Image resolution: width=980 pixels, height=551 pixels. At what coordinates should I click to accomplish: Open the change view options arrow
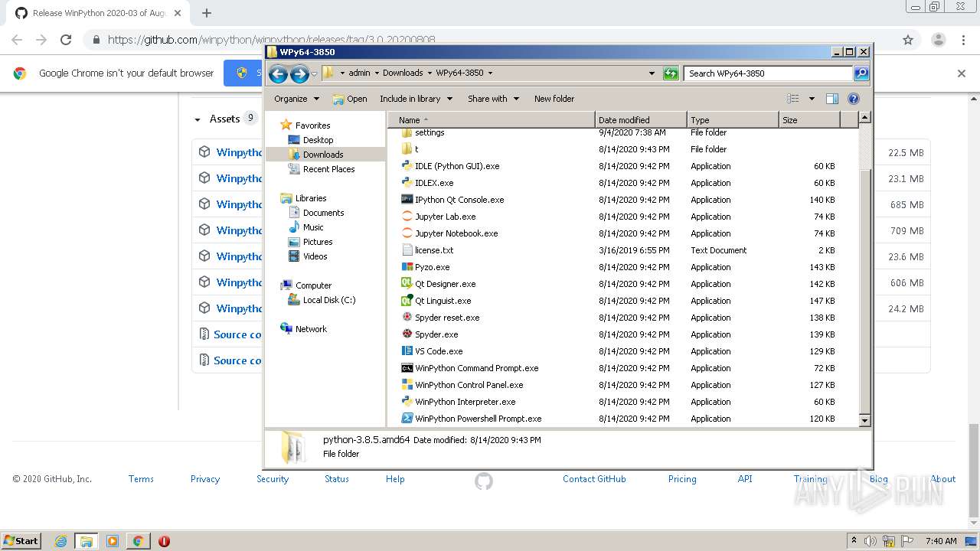click(x=812, y=99)
